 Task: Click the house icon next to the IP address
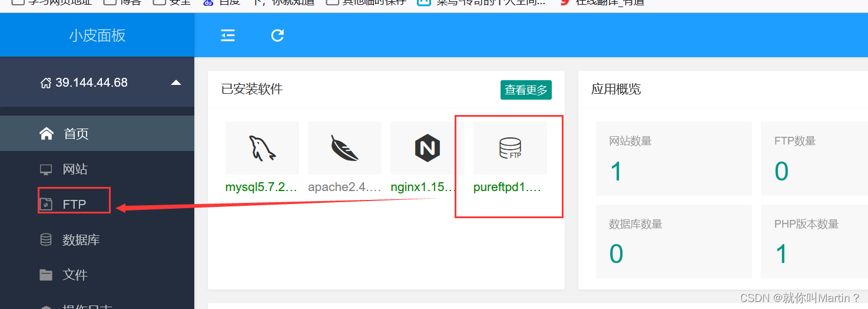[x=46, y=83]
